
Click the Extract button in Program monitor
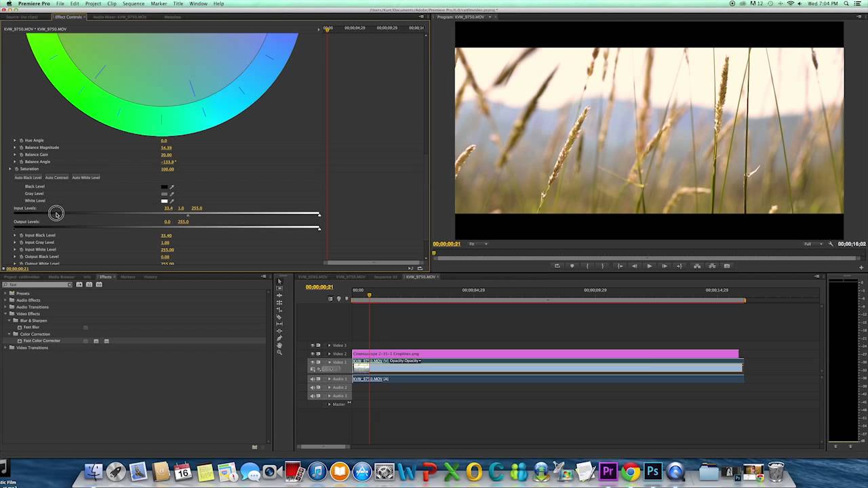(x=712, y=266)
